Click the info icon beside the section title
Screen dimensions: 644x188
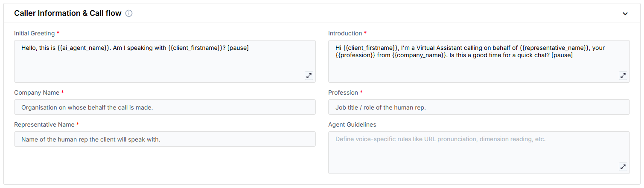point(129,13)
